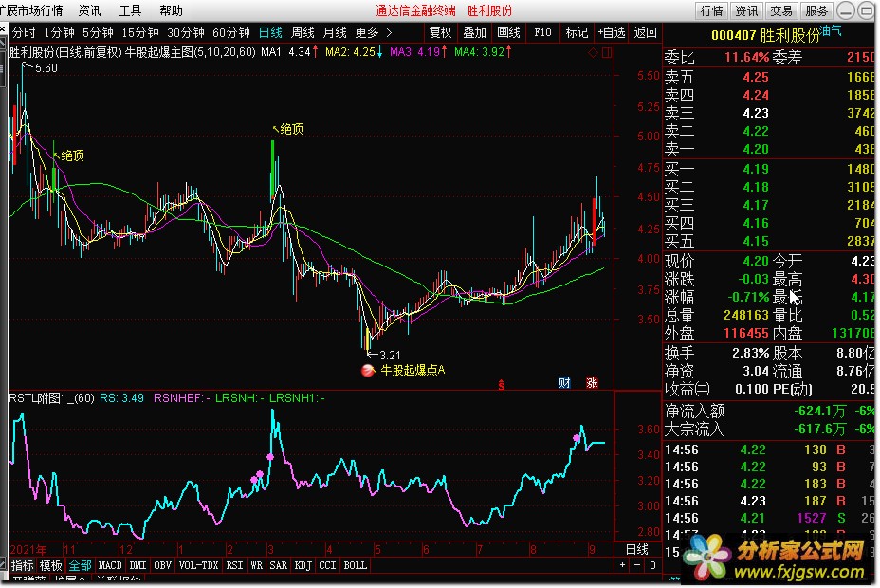Open the 交易 trading button
880x588 pixels.
[781, 10]
